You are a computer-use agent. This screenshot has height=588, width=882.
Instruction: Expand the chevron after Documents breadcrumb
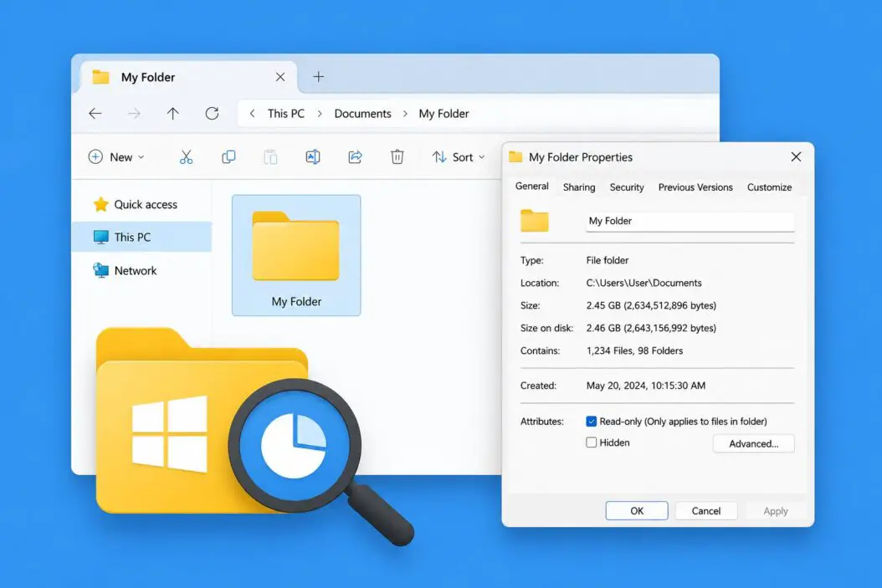coord(405,114)
